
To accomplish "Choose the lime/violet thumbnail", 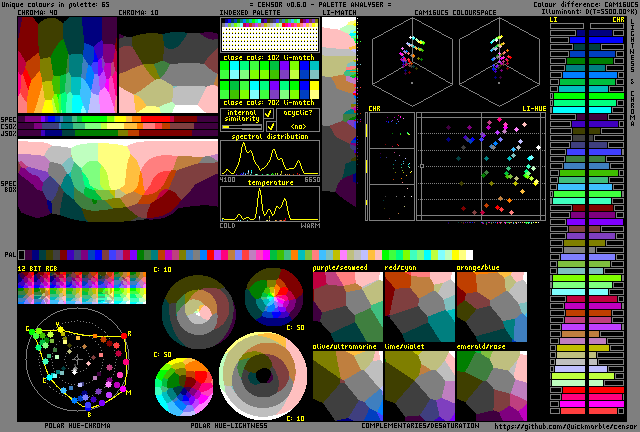I will [419, 385].
